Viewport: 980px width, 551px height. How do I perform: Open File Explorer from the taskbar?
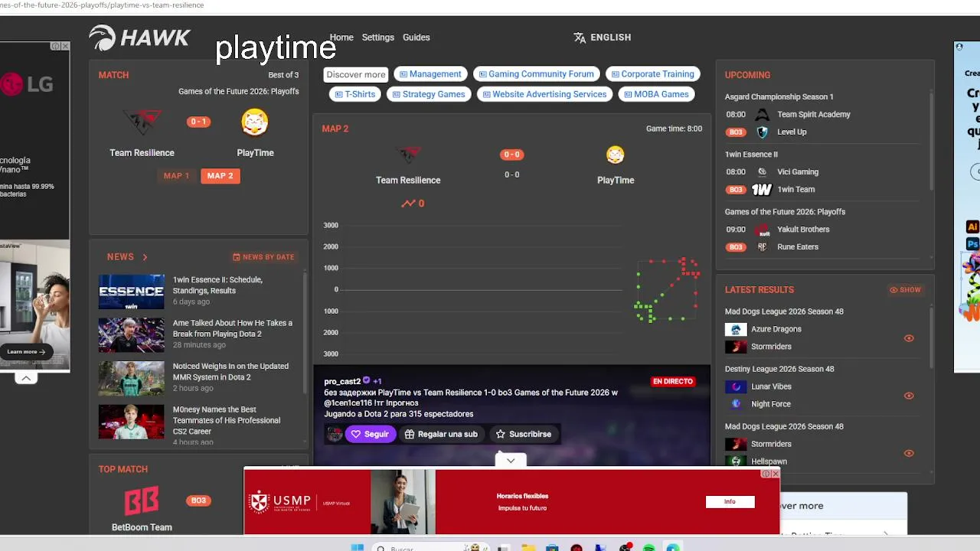tap(528, 548)
